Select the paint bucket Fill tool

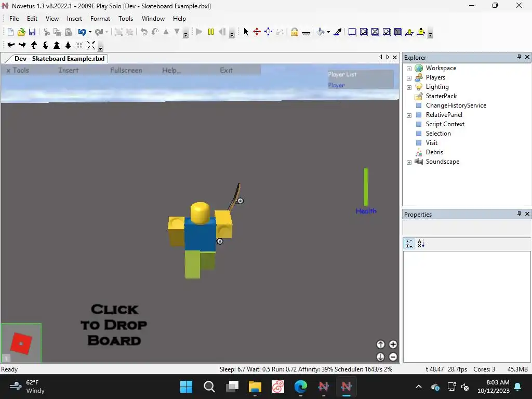(x=320, y=32)
